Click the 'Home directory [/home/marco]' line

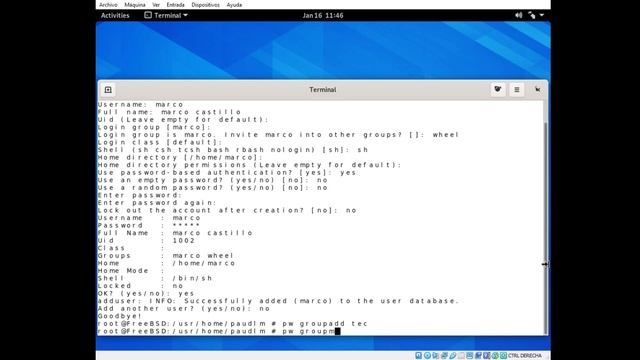180,157
